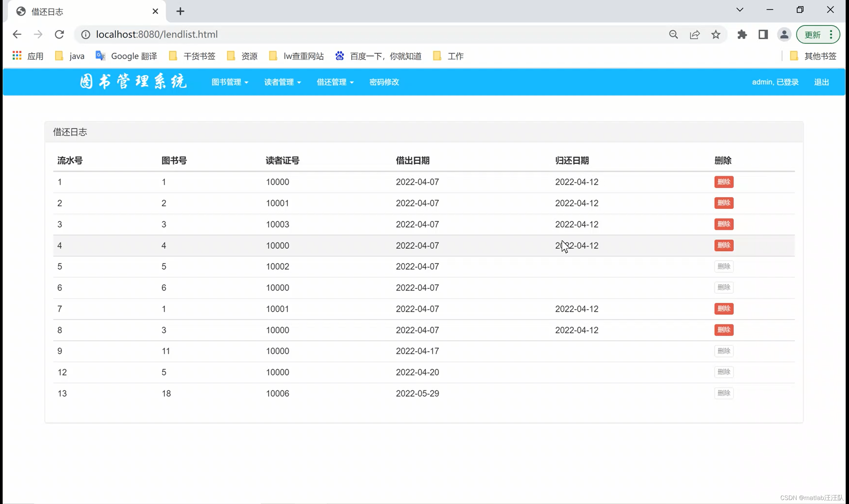The height and width of the screenshot is (504, 849).
Task: Expand the 借还管理 dropdown menu
Action: (335, 82)
